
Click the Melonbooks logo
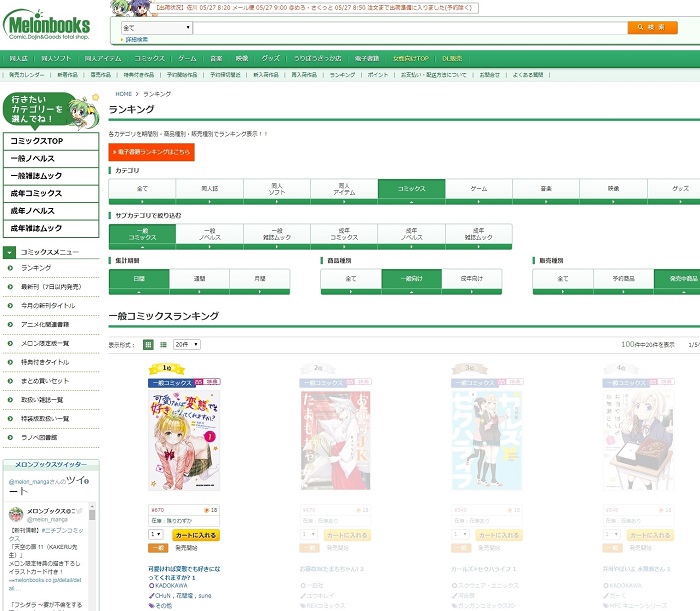pos(47,25)
